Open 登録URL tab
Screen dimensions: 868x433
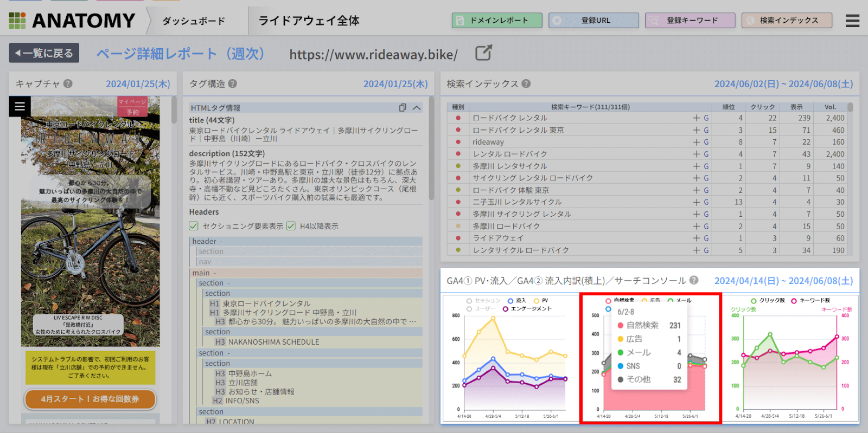pos(593,20)
